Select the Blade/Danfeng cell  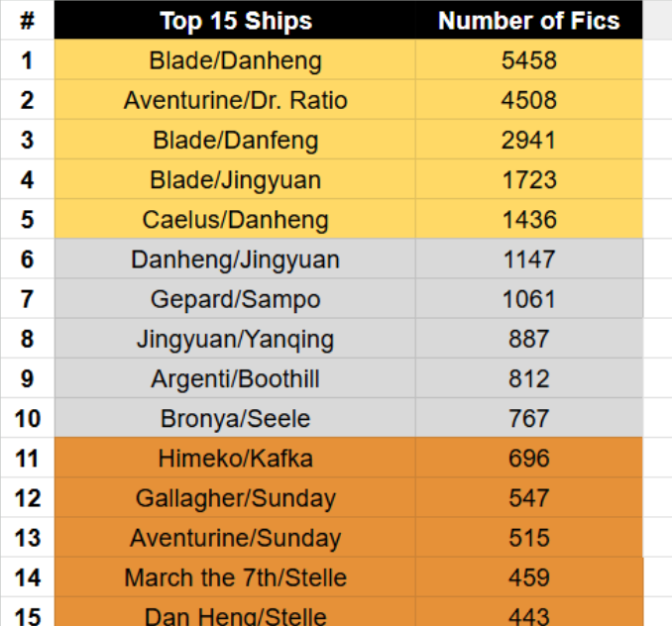(235, 139)
